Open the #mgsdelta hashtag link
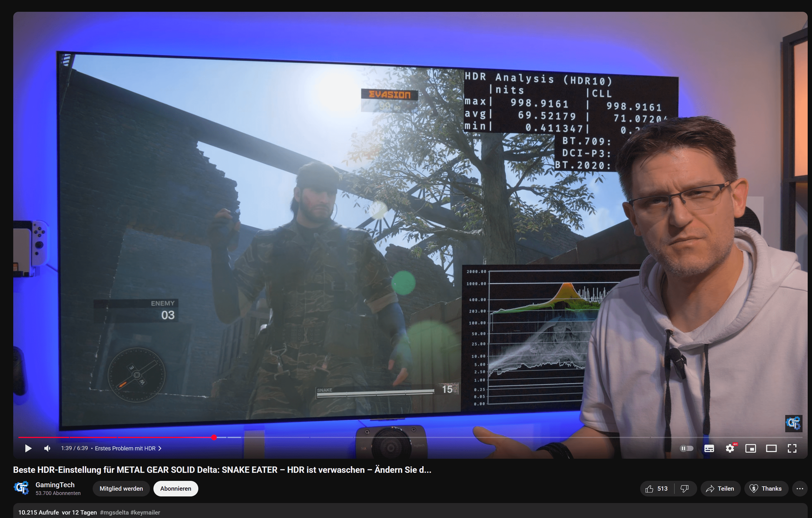Viewport: 812px width, 518px height. (114, 512)
